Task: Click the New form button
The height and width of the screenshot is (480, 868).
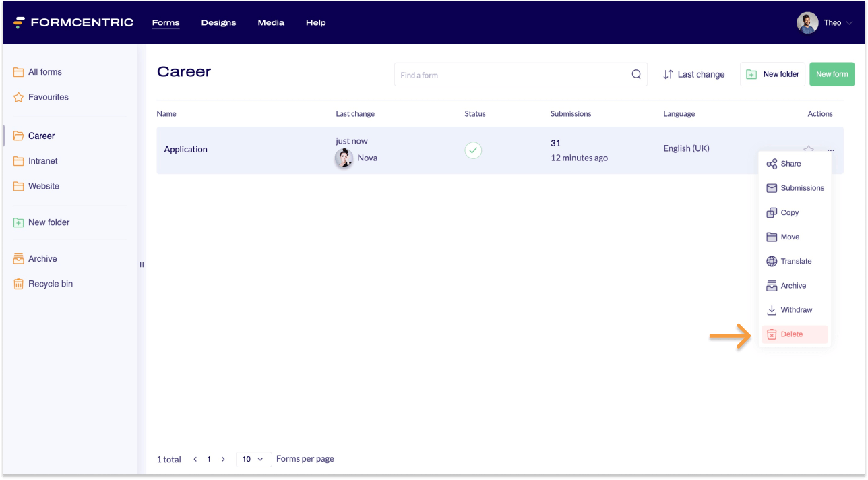Action: tap(832, 74)
